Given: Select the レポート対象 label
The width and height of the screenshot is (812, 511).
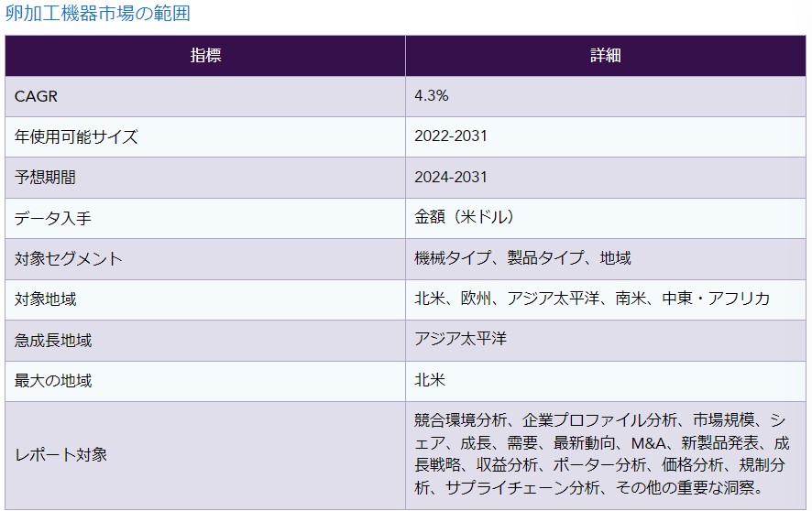Looking at the screenshot, I should pyautogui.click(x=60, y=455).
